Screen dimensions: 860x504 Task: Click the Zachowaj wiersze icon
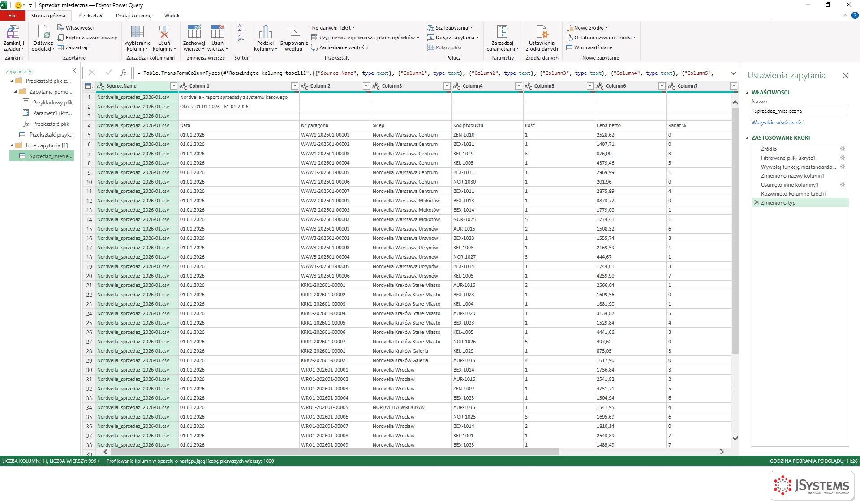[x=194, y=32]
